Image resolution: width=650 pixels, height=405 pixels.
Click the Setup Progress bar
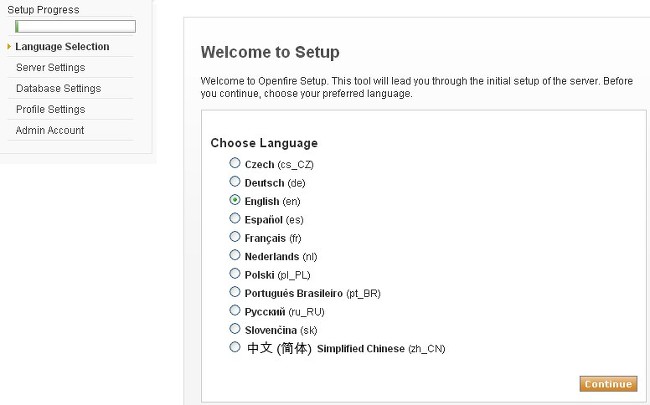pyautogui.click(x=74, y=26)
